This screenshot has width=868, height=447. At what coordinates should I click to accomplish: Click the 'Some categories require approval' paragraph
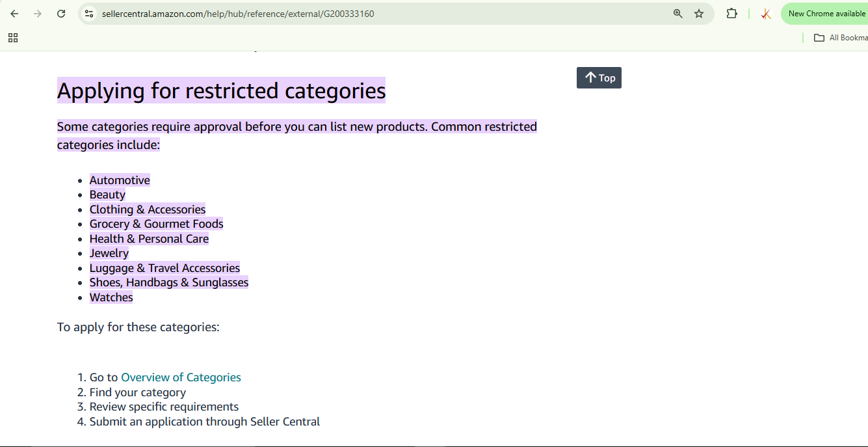[x=297, y=135]
